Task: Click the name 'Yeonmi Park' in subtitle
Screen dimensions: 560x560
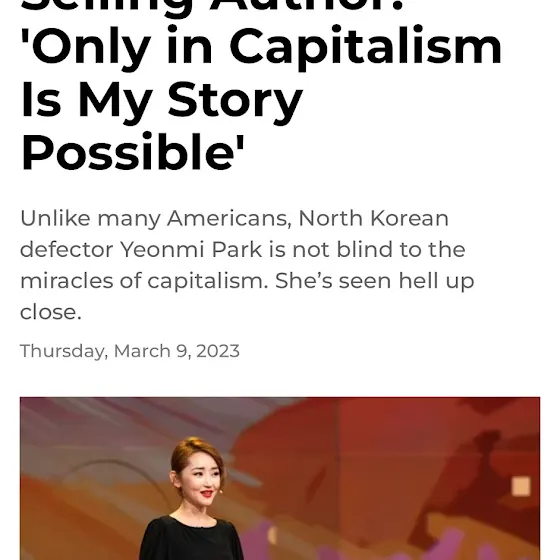Action: [191, 249]
